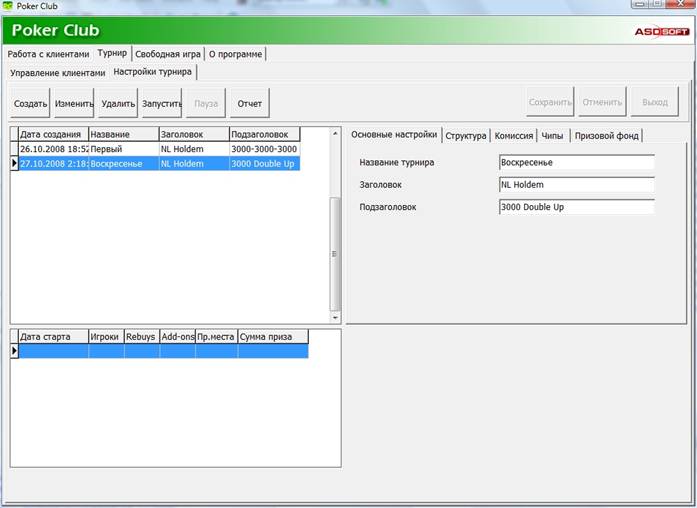
Task: Open the Свободная игра tab
Action: [x=168, y=54]
